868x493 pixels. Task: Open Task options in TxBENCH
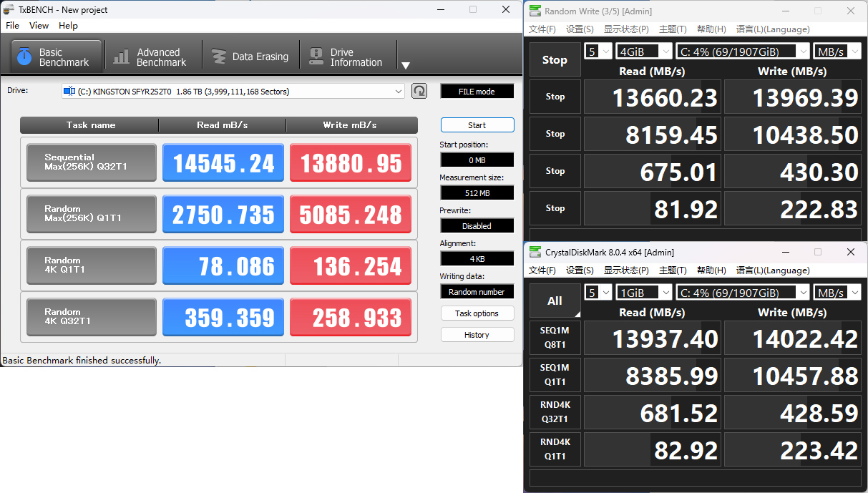click(477, 313)
